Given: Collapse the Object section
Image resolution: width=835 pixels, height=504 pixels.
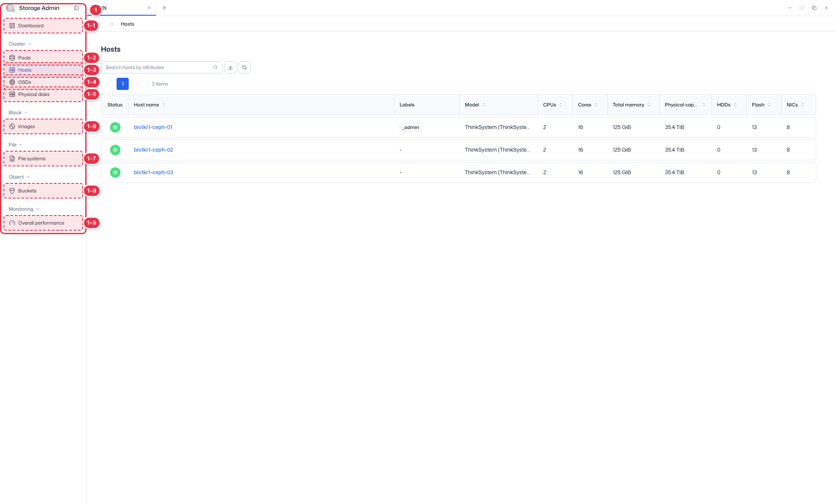Looking at the screenshot, I should (x=20, y=177).
